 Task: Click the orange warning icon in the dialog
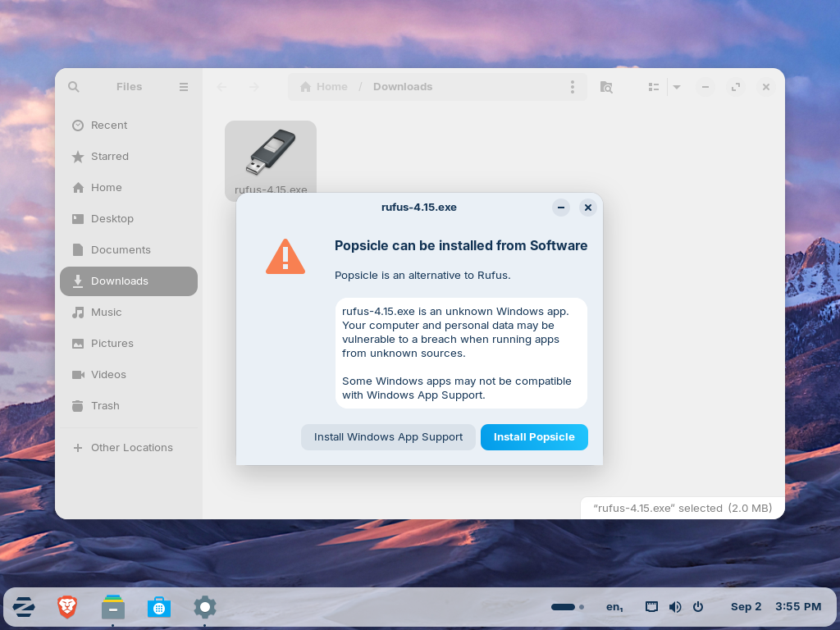point(285,257)
